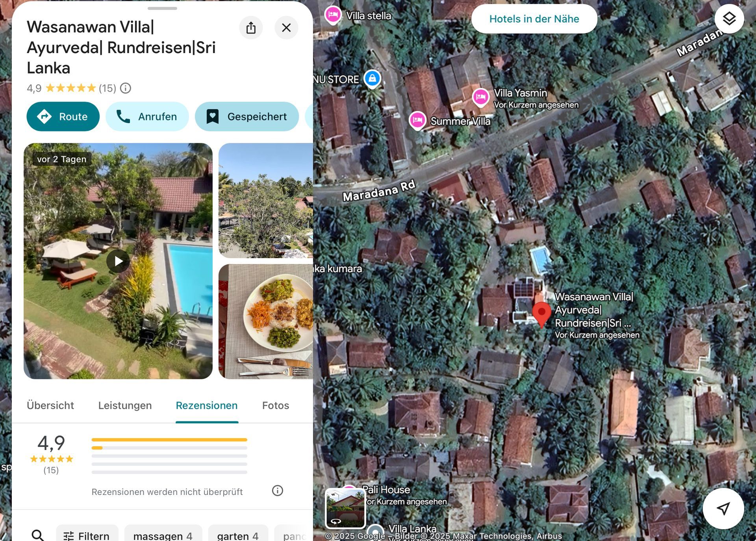This screenshot has width=756, height=541.
Task: Start the Route navigation button
Action: (63, 116)
